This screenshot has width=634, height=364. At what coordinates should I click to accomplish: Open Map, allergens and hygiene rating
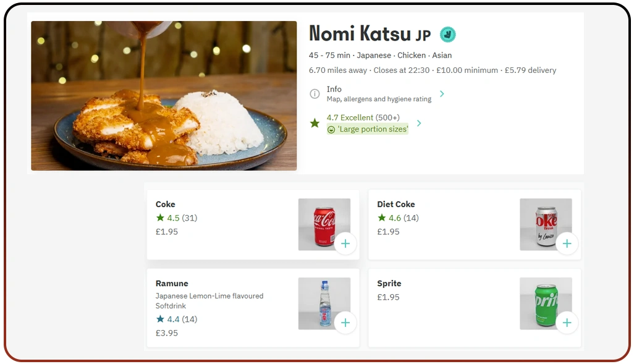pos(379,99)
